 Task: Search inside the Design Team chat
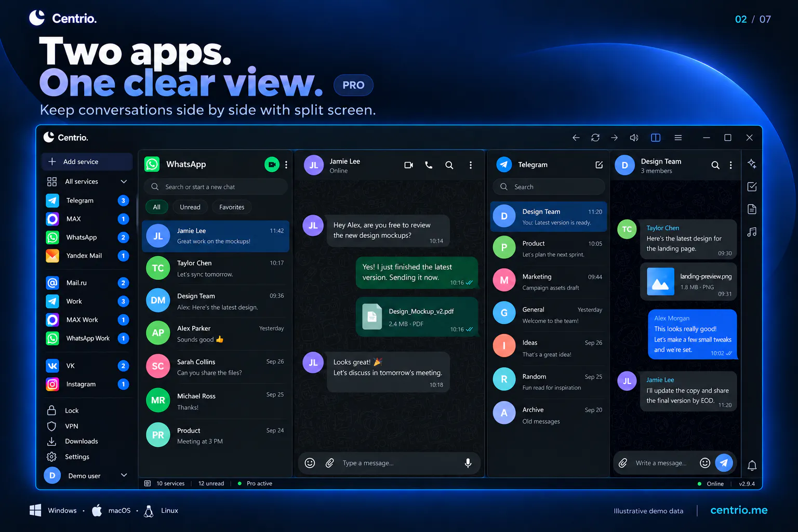(715, 165)
